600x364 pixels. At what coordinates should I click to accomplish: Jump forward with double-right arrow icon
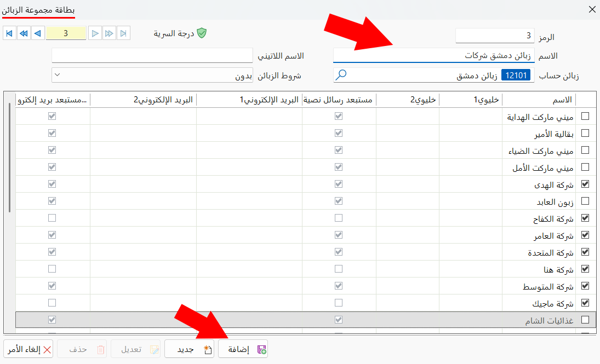(x=109, y=33)
